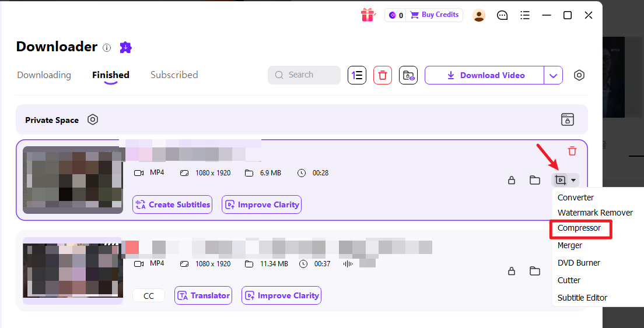The image size is (644, 328).
Task: Click the 6.9 MB file size text
Action: point(271,173)
